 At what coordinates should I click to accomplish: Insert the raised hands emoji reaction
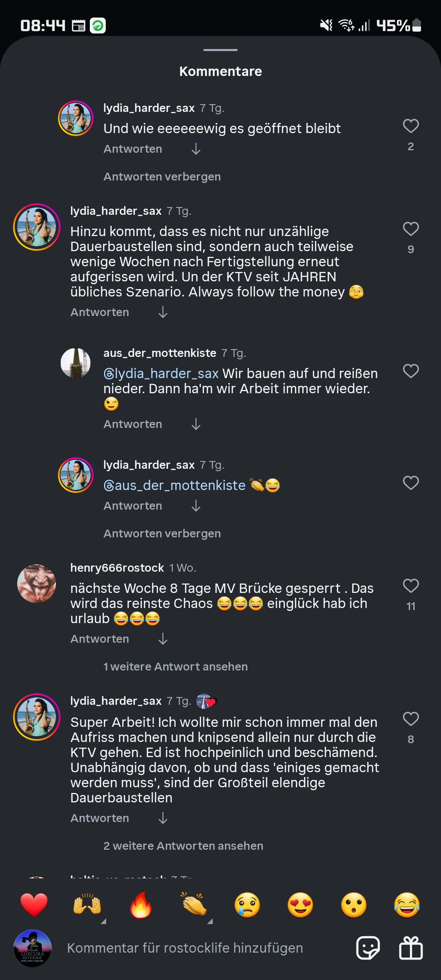pyautogui.click(x=87, y=905)
